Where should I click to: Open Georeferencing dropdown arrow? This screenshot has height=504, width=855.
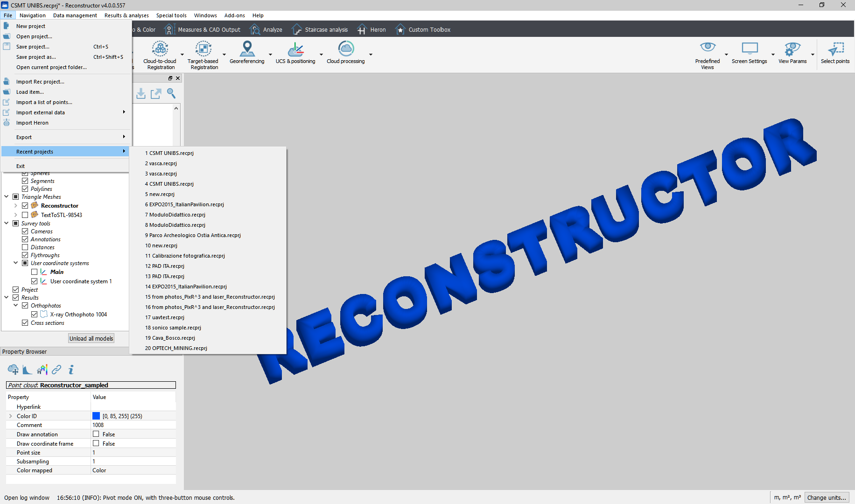point(270,55)
